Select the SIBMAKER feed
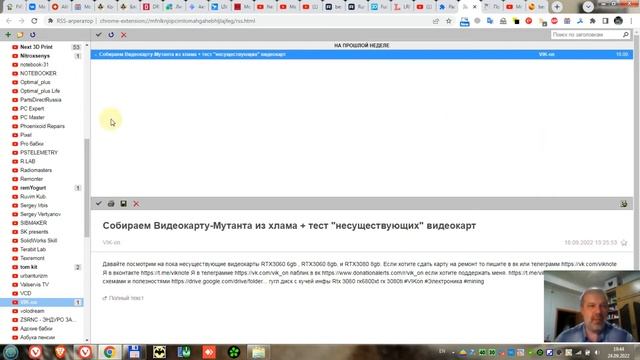This screenshot has height=360, width=640. [33, 223]
